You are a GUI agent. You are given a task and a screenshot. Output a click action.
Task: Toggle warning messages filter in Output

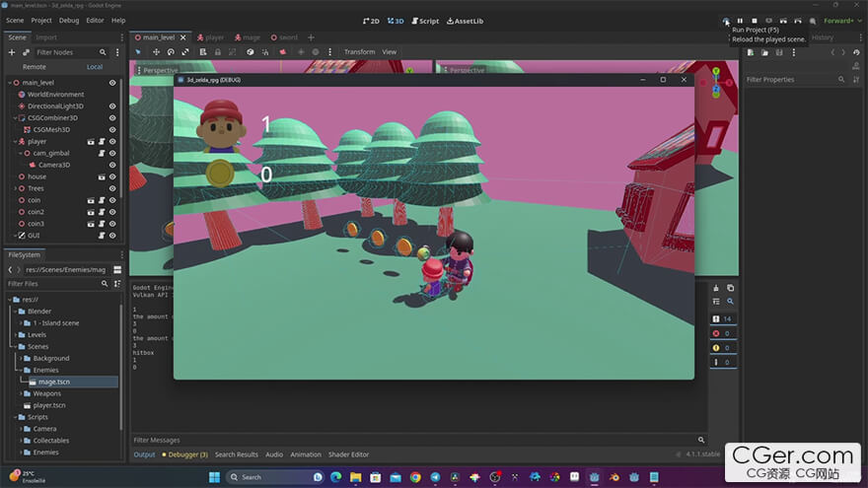point(723,348)
